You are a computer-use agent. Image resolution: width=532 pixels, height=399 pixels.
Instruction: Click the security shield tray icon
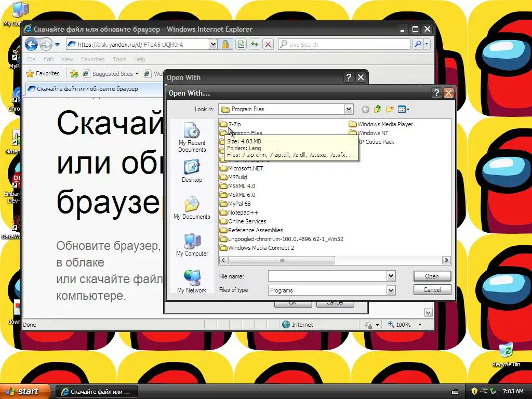pyautogui.click(x=474, y=391)
